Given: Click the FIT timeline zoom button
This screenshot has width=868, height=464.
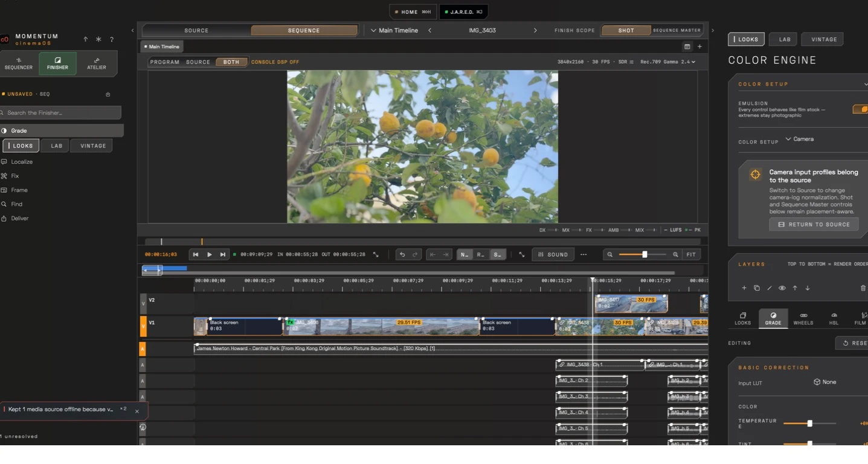Looking at the screenshot, I should click(x=691, y=255).
